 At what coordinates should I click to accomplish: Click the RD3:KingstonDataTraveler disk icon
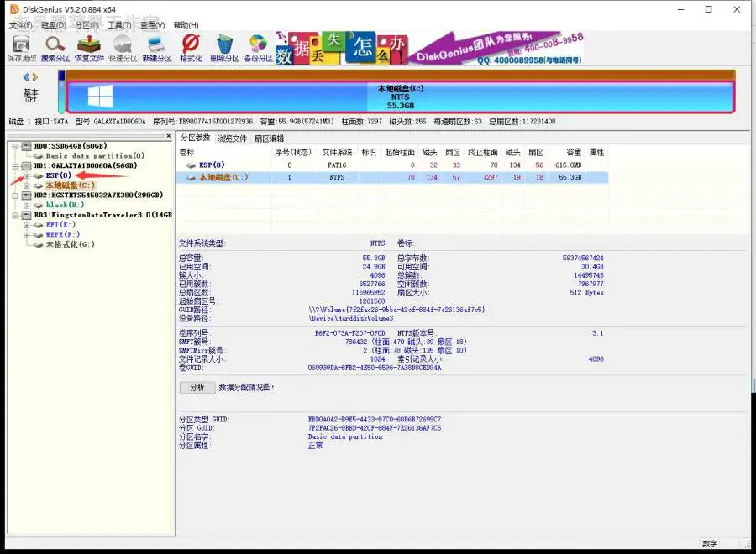pos(27,215)
